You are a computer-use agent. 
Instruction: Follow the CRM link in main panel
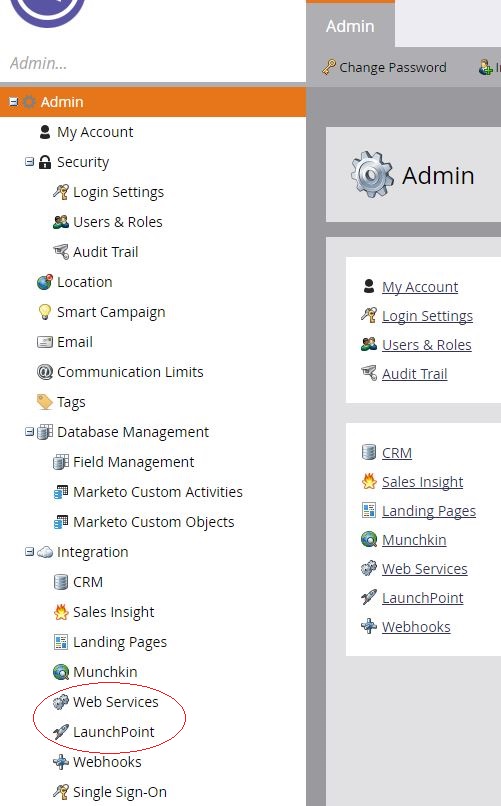[397, 453]
